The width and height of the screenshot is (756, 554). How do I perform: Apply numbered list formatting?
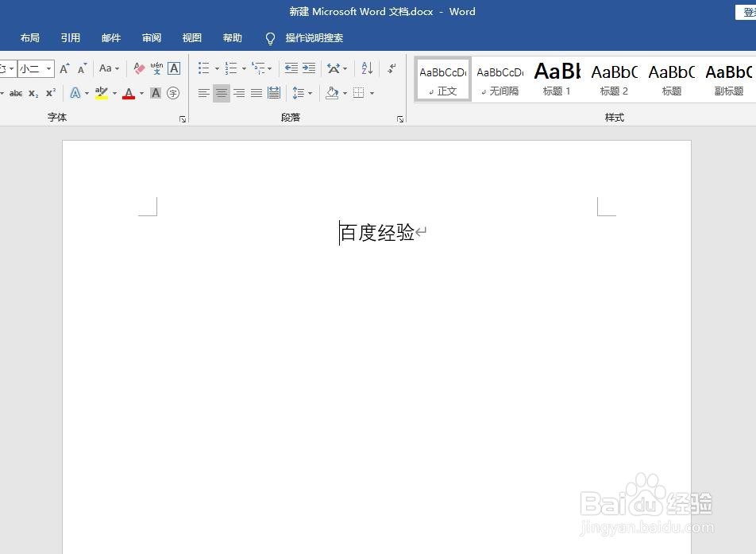[231, 68]
